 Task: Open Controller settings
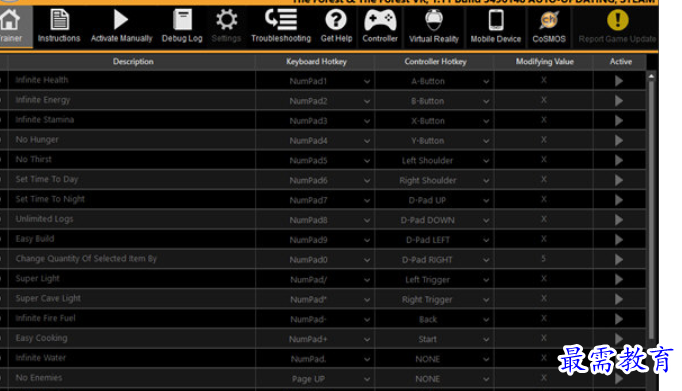tap(380, 26)
